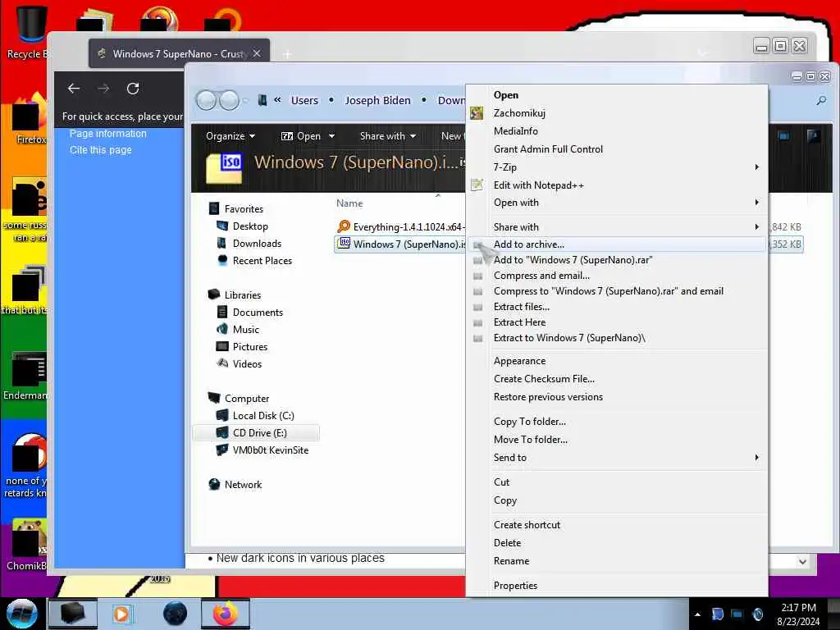The image size is (840, 630).
Task: Click browser page scroll-down chevron
Action: [x=802, y=562]
